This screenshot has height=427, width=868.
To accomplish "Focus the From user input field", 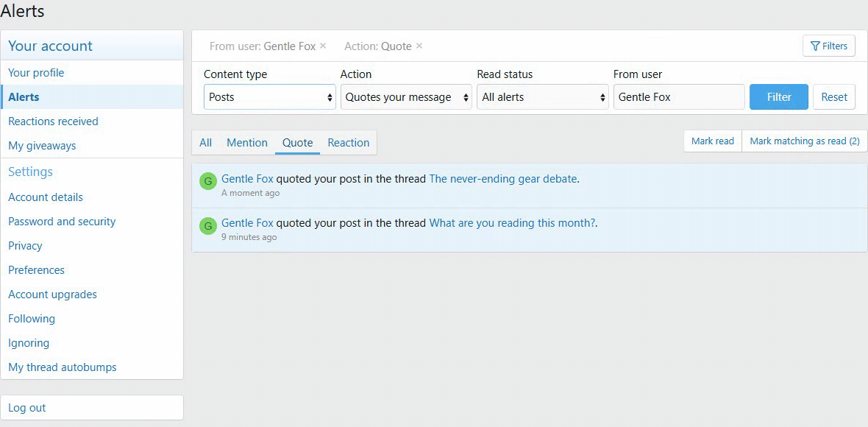I will point(679,97).
